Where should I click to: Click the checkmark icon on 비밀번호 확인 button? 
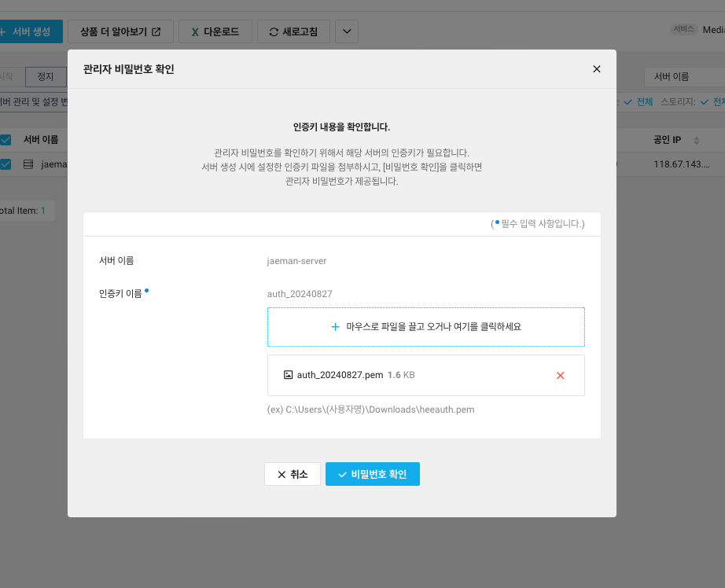pyautogui.click(x=341, y=474)
